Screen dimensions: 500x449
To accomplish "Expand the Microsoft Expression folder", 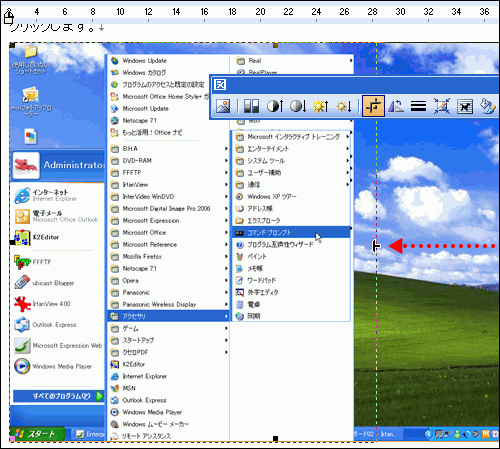I will point(169,221).
